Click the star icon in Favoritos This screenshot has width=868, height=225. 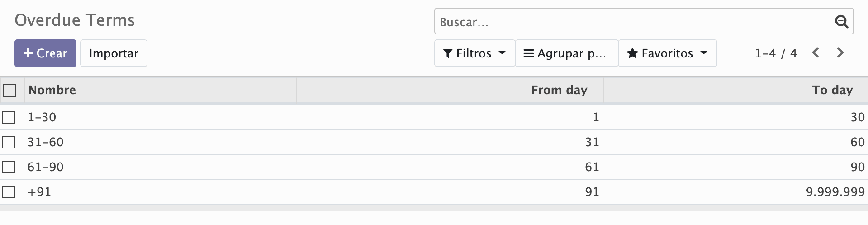coord(632,53)
